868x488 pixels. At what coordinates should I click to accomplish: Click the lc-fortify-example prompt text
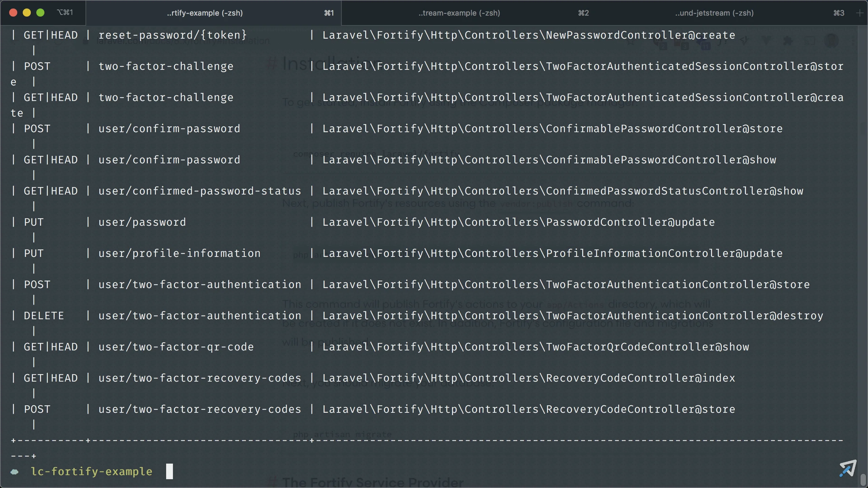[92, 471]
